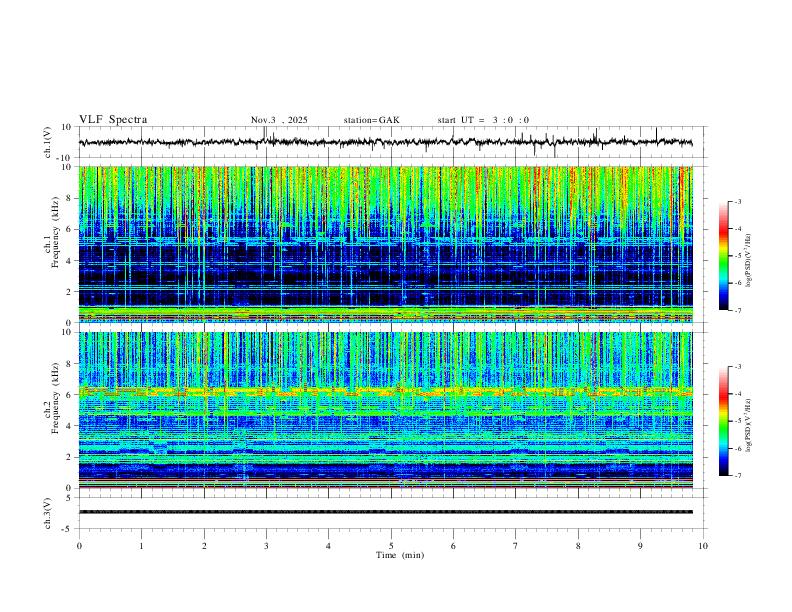Image resolution: width=792 pixels, height=612 pixels.
Task: Click the '-7' value on lower color bar
Action: pos(737,476)
